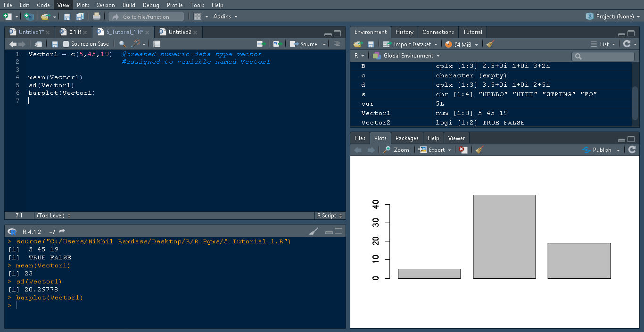Screen dimensions: 644x332
Task: Click the code tools magic wand icon
Action: (133, 43)
